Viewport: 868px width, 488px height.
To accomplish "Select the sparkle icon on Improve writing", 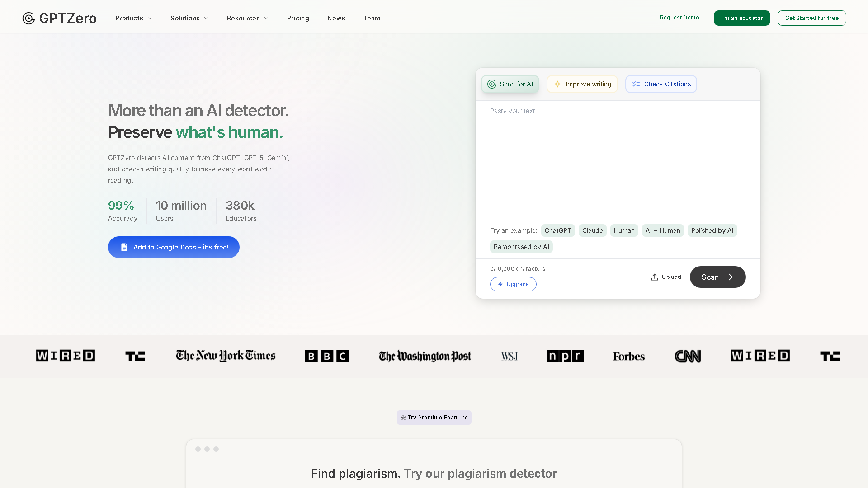I will pyautogui.click(x=557, y=84).
